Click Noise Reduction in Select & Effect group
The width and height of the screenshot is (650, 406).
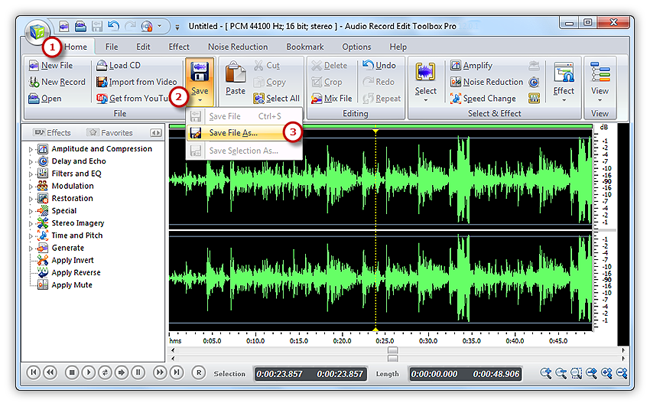tap(487, 82)
